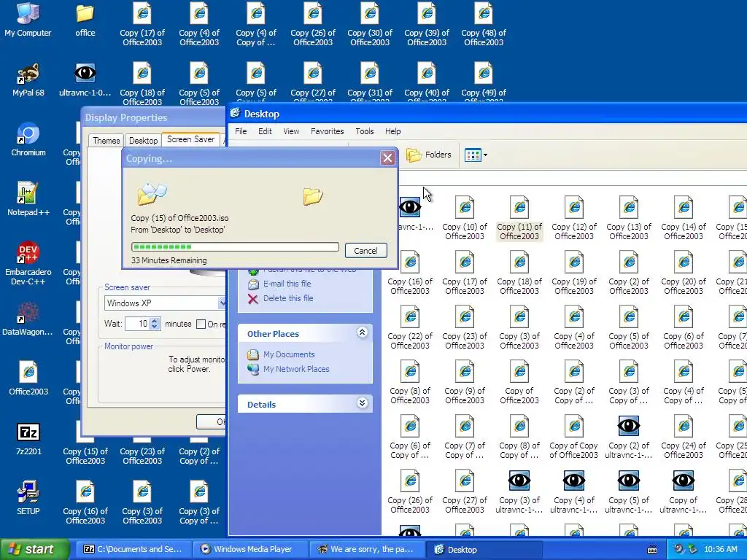Open the office folder on desktop
This screenshot has height=560, width=747.
pyautogui.click(x=85, y=20)
